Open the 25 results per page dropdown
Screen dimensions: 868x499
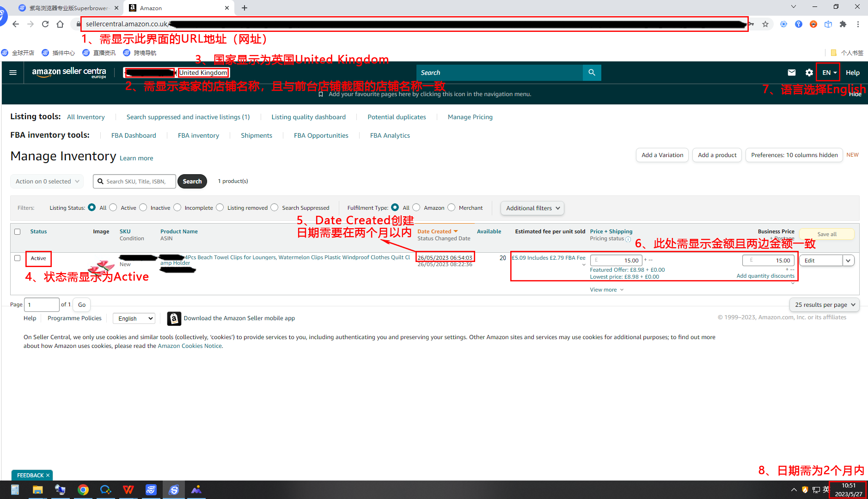[825, 304]
